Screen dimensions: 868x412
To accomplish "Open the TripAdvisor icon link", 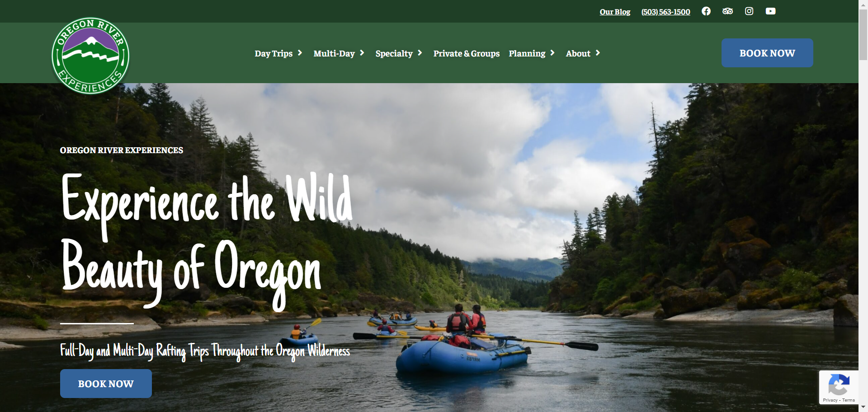I will (x=727, y=11).
